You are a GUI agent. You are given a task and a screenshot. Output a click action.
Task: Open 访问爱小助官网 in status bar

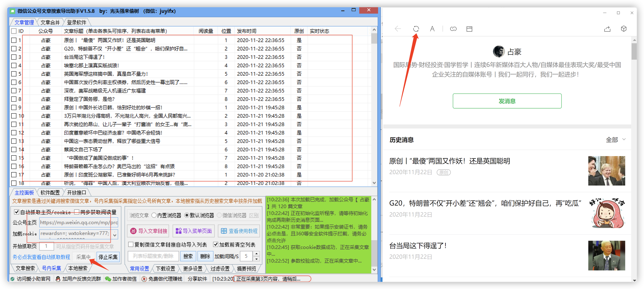(x=30, y=279)
